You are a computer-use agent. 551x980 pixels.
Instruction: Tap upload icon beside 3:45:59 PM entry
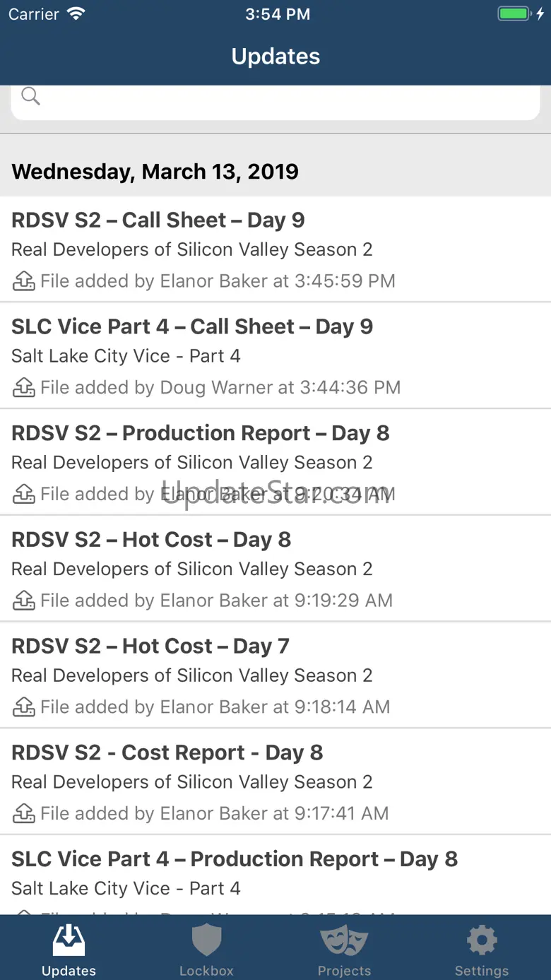[24, 281]
